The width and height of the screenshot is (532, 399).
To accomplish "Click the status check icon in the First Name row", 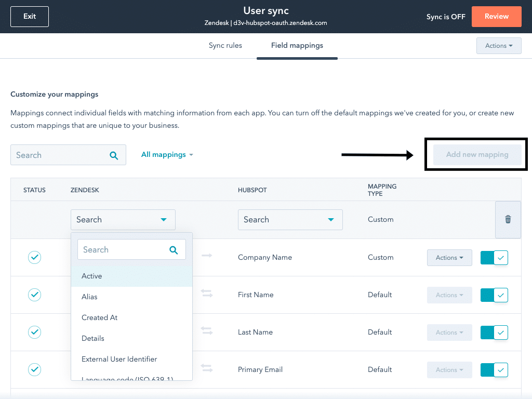I will point(34,295).
